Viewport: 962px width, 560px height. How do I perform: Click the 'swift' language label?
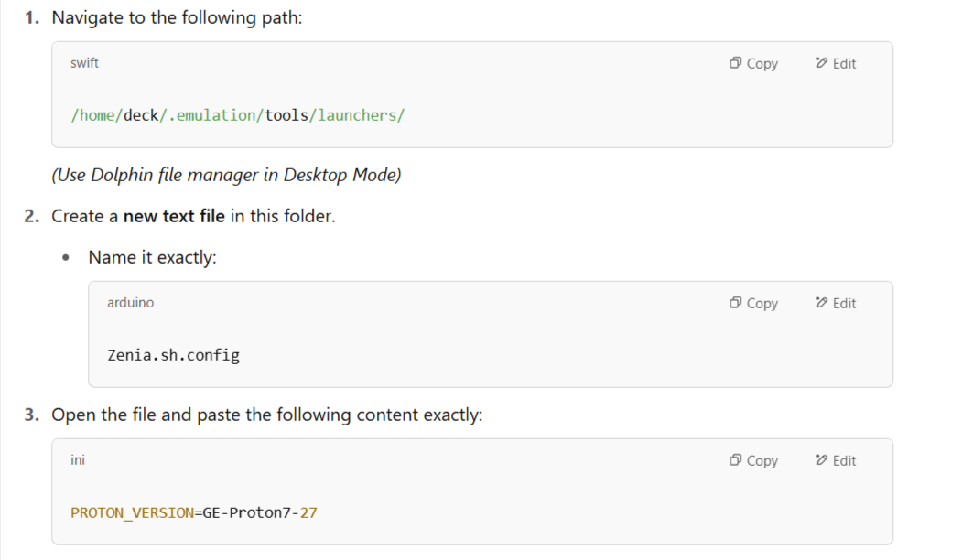[84, 63]
